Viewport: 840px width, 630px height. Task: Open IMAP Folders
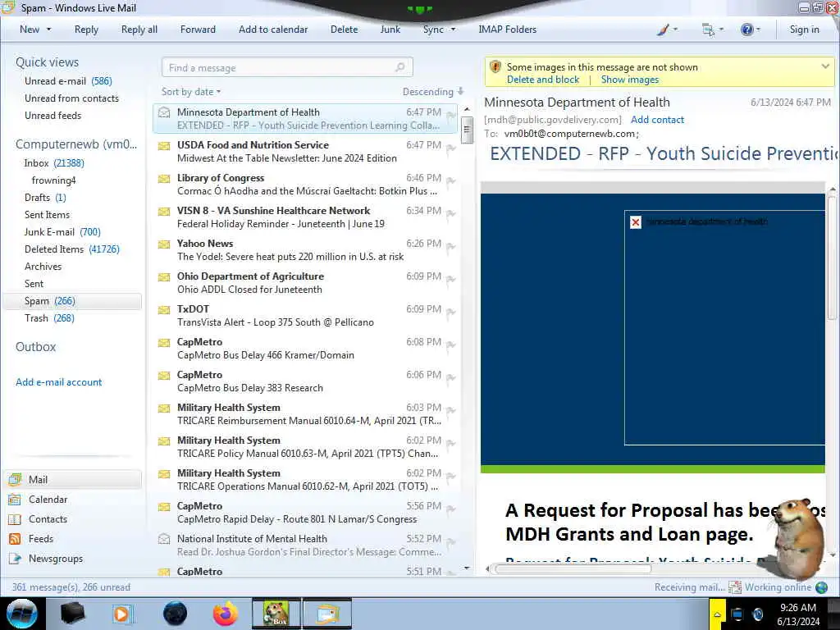(507, 30)
